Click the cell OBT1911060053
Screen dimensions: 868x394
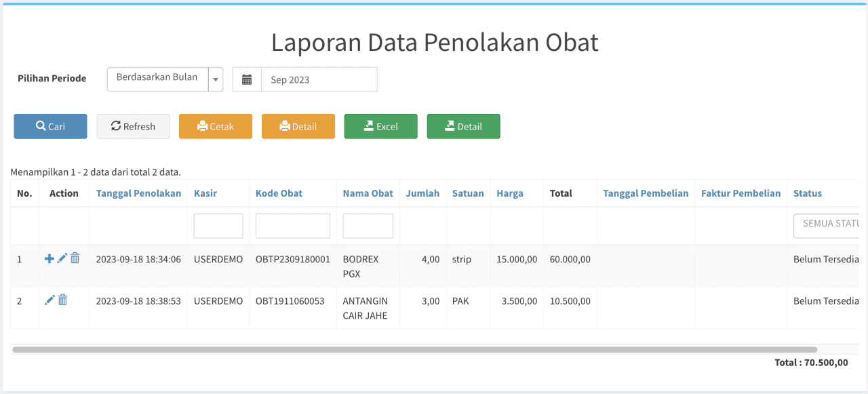point(290,300)
